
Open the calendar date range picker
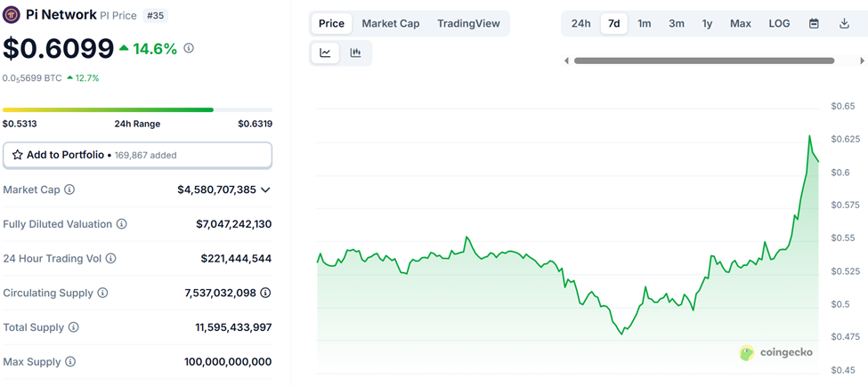(814, 23)
